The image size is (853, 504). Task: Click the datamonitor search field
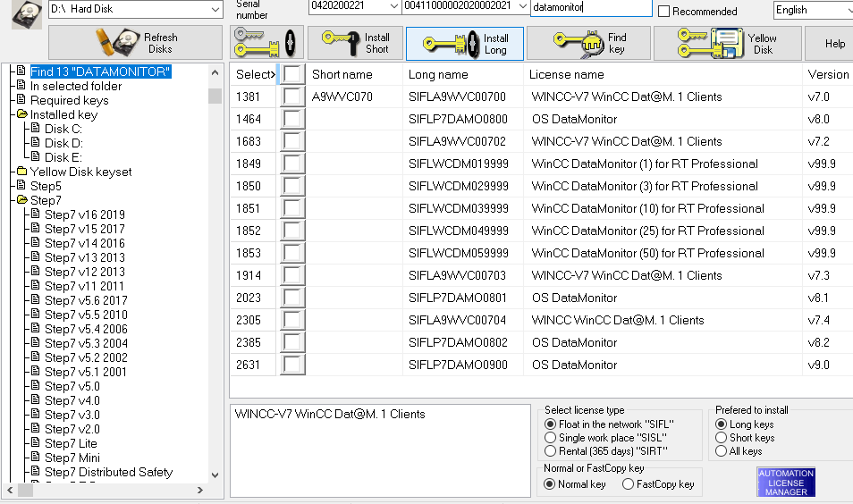click(591, 8)
